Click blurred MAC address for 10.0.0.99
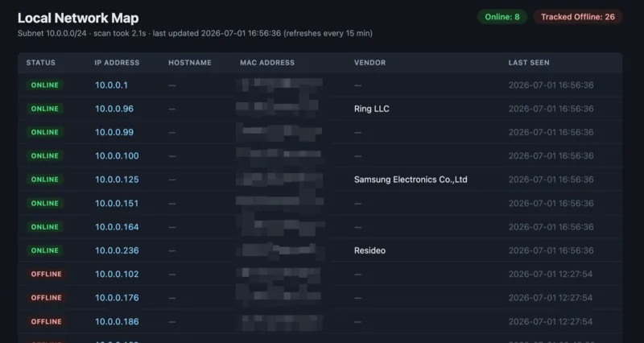Screen dimensions: 644x343 [x=280, y=132]
